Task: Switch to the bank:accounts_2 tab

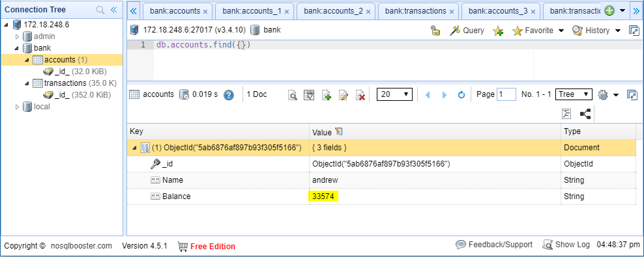Action: point(333,11)
